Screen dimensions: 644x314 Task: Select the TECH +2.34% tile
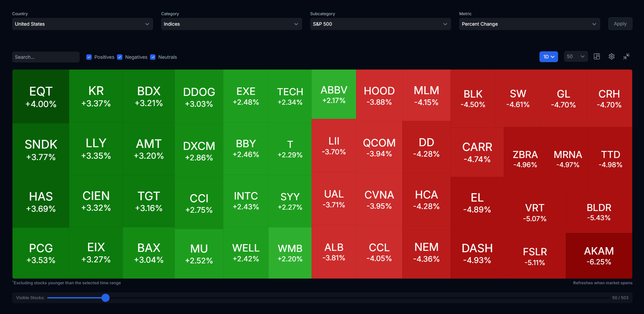[x=290, y=96]
